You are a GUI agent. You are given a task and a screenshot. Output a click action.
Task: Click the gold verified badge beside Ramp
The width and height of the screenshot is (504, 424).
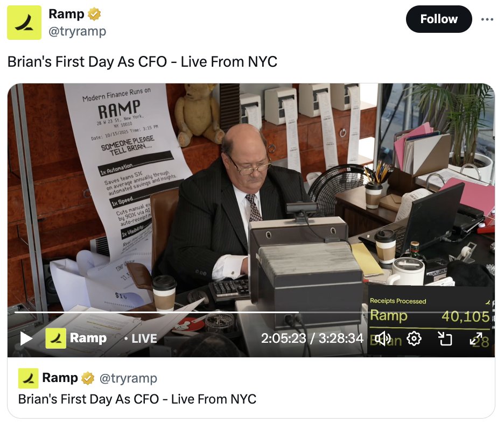pyautogui.click(x=94, y=14)
